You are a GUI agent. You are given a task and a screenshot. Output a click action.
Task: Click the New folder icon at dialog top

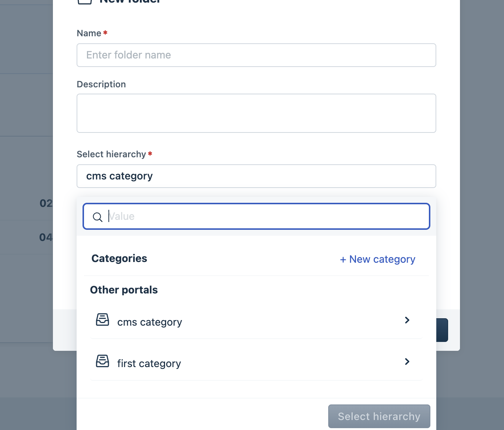(85, 1)
